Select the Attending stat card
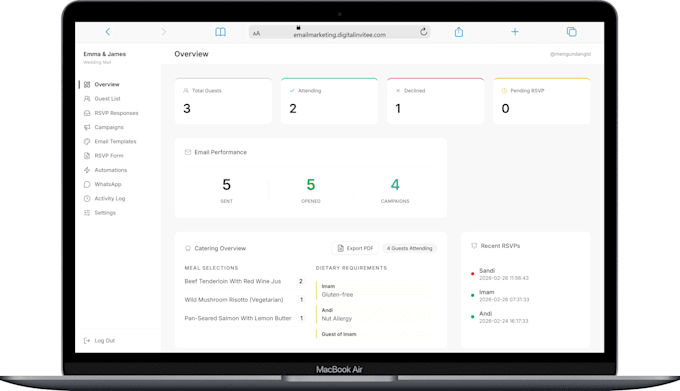Image resolution: width=680 pixels, height=391 pixels. [x=330, y=101]
